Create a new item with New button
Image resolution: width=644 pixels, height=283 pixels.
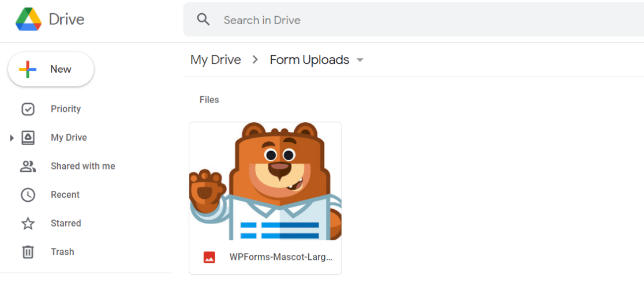tap(51, 69)
